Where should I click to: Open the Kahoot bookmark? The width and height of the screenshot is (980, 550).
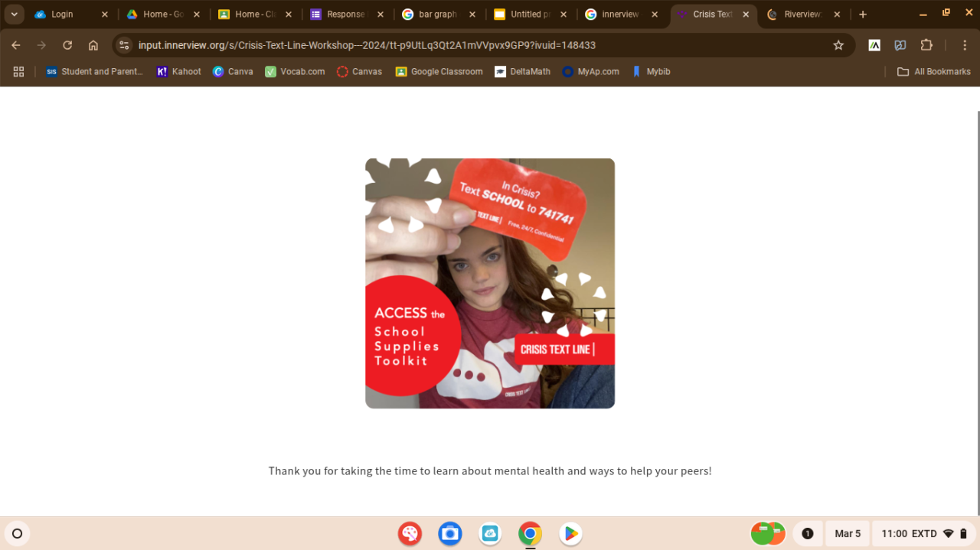pyautogui.click(x=178, y=71)
